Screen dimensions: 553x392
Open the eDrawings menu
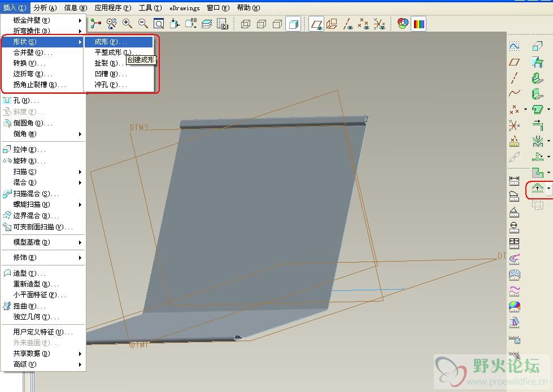(x=185, y=8)
